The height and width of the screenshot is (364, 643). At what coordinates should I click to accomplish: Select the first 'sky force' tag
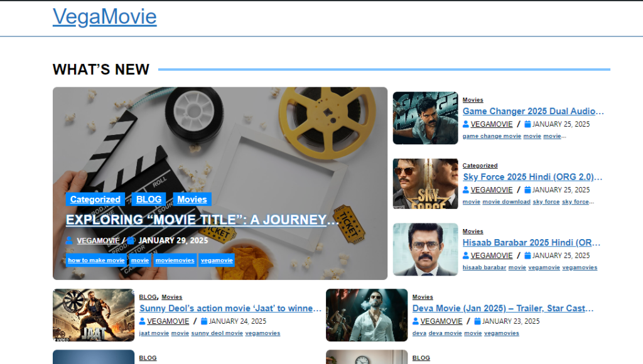pyautogui.click(x=546, y=201)
